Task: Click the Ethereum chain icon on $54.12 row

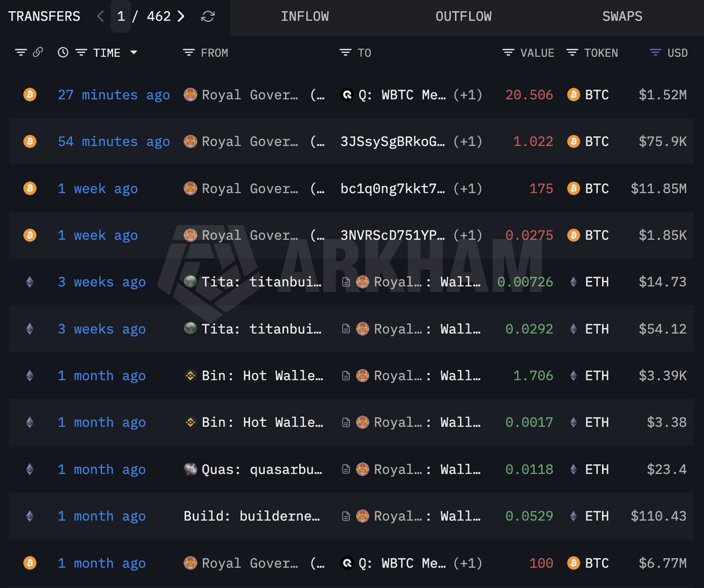Action: [x=29, y=329]
